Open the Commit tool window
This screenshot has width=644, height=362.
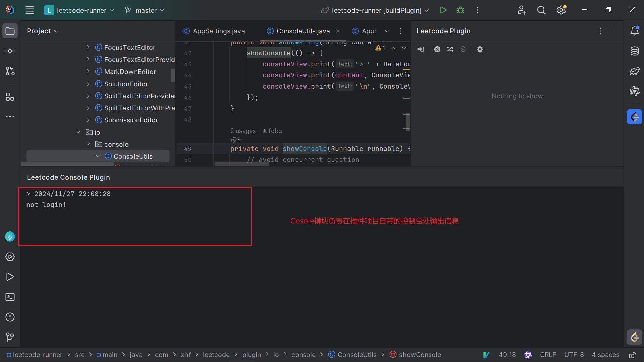[x=10, y=51]
